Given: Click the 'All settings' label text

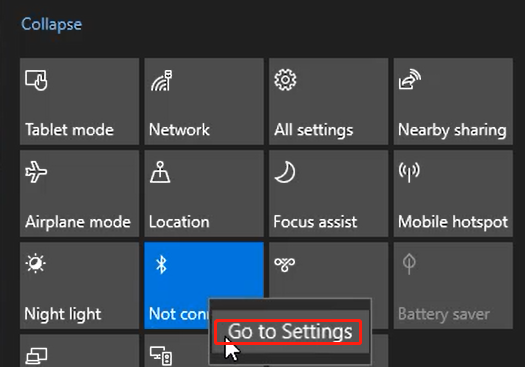Looking at the screenshot, I should (313, 130).
